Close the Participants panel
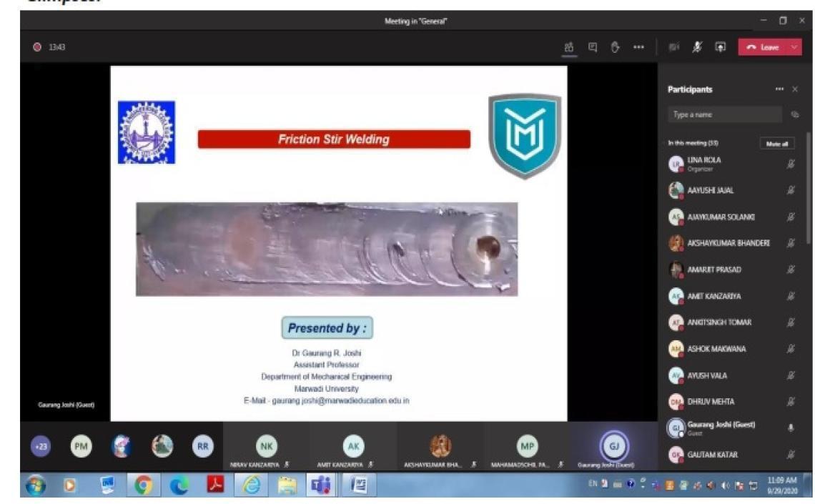The height and width of the screenshot is (504, 815). (795, 89)
